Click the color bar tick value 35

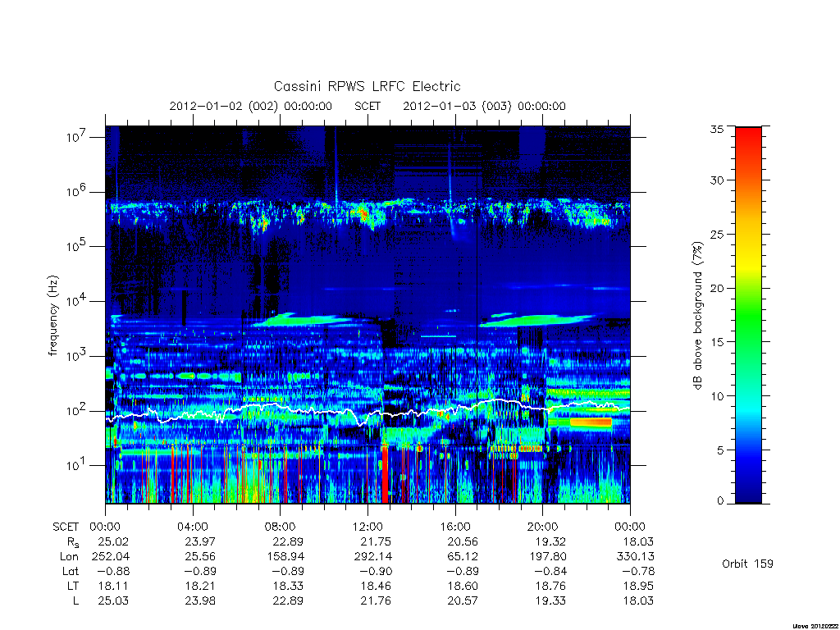point(717,129)
